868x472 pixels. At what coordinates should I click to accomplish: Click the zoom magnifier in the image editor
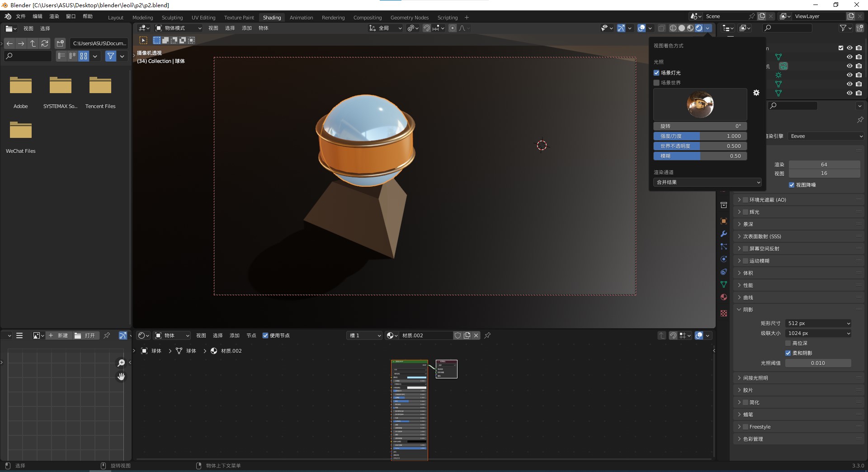coord(121,363)
